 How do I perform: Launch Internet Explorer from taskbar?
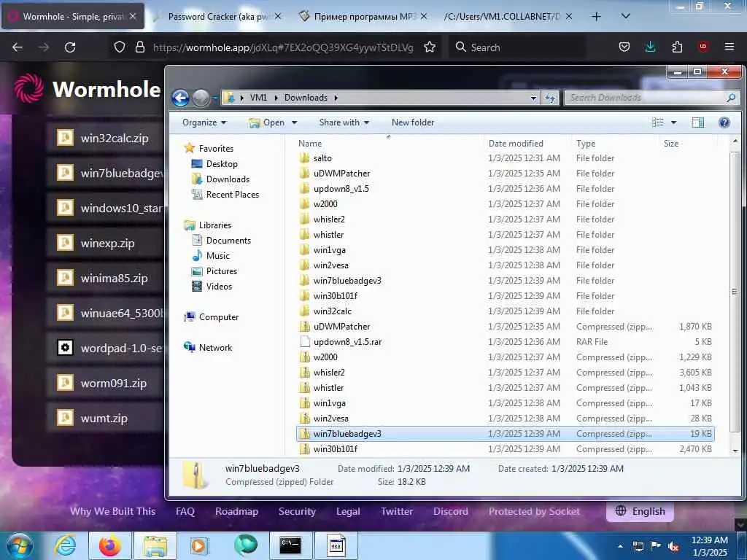tap(65, 545)
